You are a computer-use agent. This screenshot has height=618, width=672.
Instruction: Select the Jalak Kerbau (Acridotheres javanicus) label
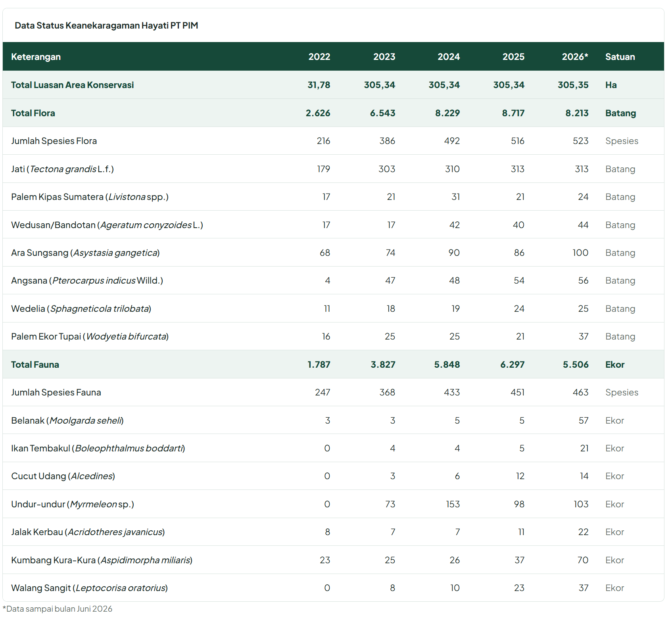pyautogui.click(x=88, y=532)
